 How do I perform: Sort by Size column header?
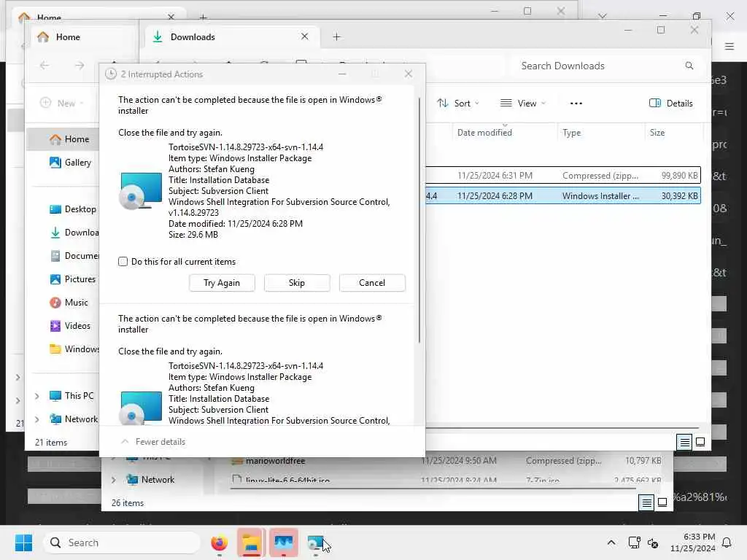pyautogui.click(x=657, y=133)
